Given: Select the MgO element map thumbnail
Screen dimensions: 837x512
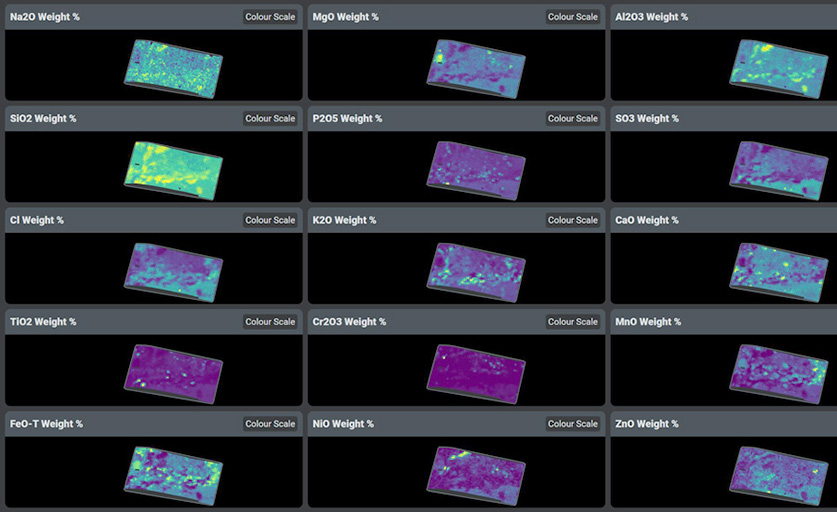Looking at the screenshot, I should 476,68.
